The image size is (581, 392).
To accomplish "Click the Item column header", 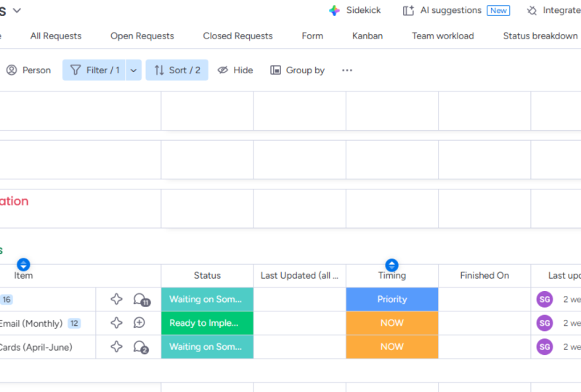I will coord(23,276).
